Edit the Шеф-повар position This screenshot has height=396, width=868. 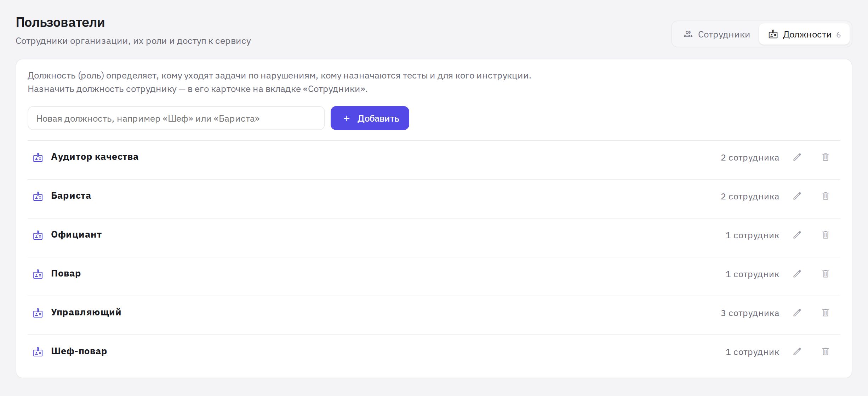[x=797, y=351]
